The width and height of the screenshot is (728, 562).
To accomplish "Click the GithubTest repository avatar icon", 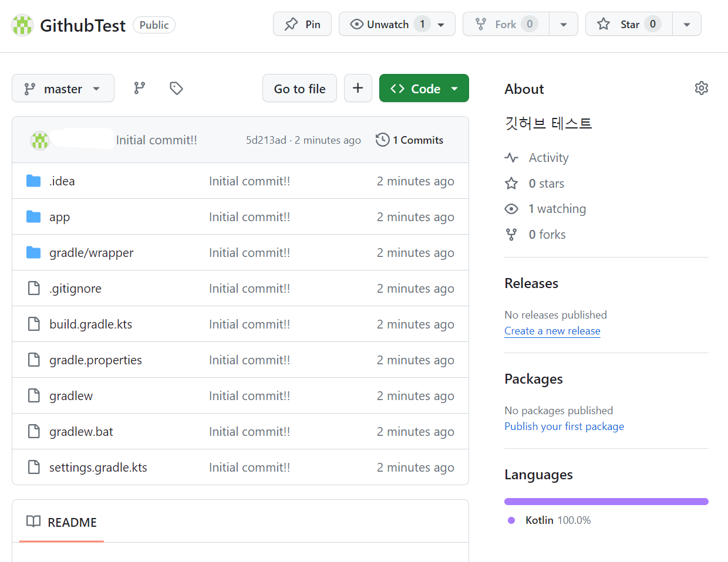I will (22, 25).
